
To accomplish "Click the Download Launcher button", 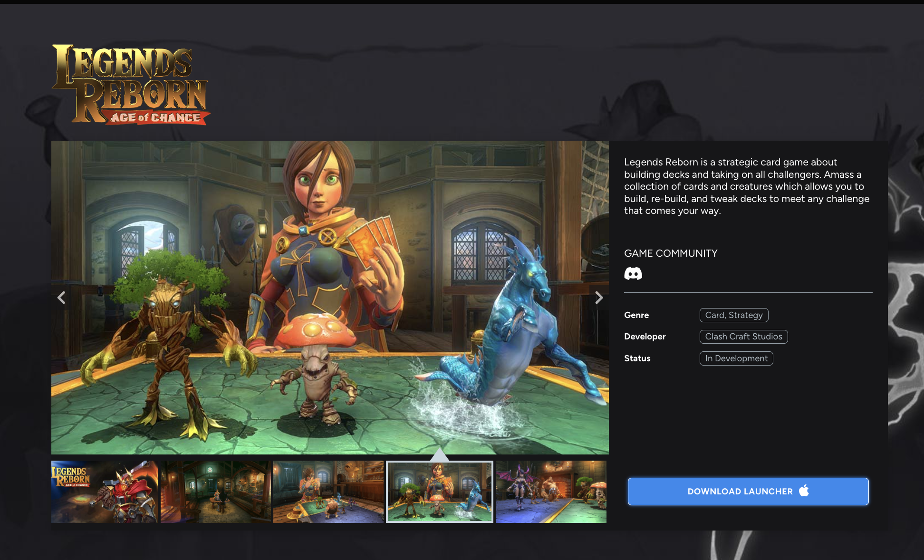I will click(748, 491).
